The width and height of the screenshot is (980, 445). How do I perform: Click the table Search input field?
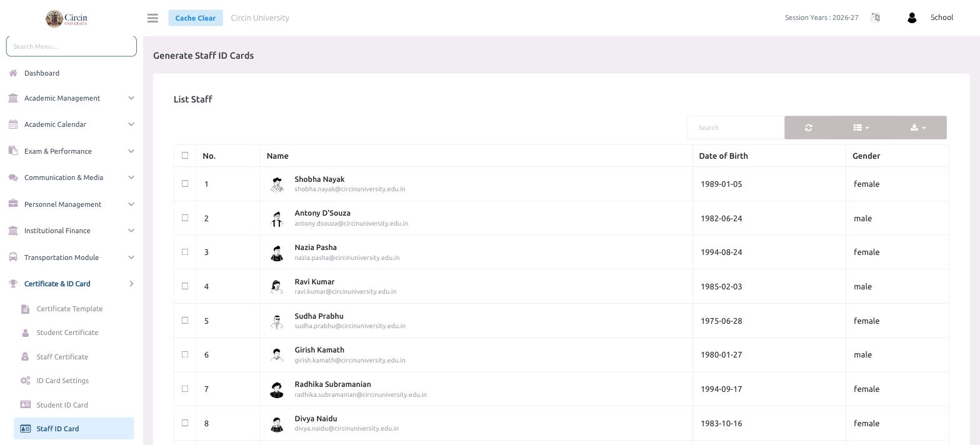coord(736,127)
